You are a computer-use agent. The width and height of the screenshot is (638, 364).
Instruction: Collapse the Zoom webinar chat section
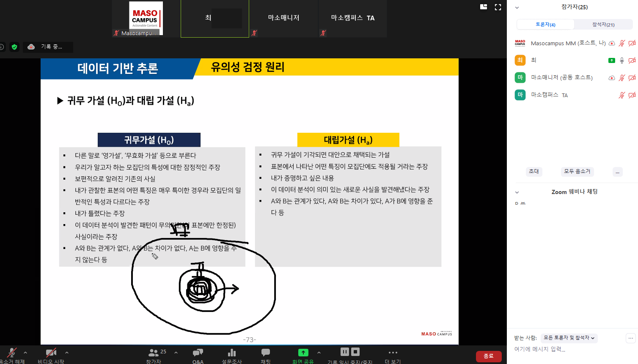517,192
